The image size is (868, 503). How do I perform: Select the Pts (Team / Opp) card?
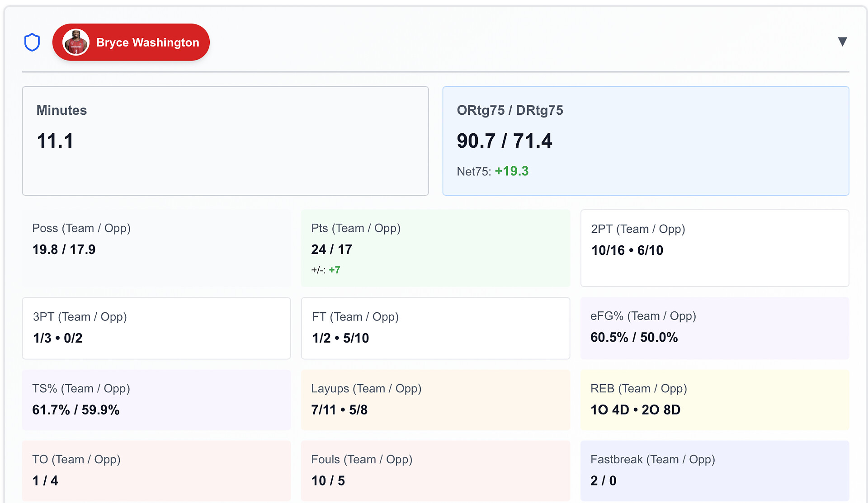[435, 248]
